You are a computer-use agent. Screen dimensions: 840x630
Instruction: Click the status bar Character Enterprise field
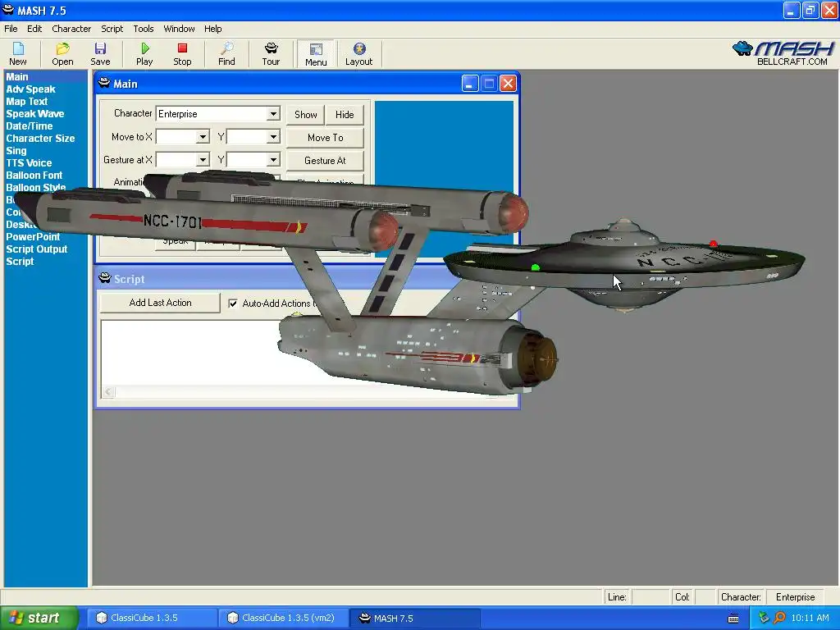click(x=795, y=597)
